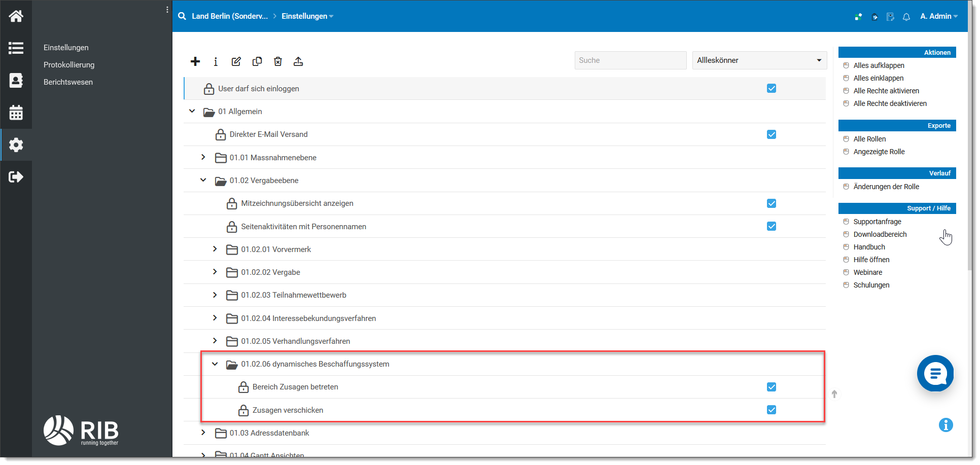This screenshot has height=465, width=980.
Task: Open the 'Alleskönner' role dropdown
Action: coord(759,60)
